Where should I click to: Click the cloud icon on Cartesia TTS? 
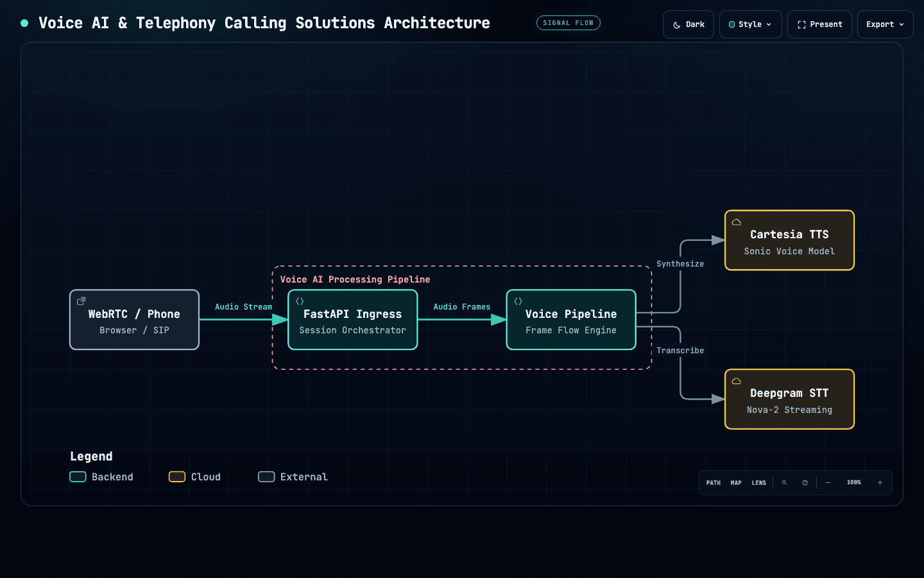[737, 222]
